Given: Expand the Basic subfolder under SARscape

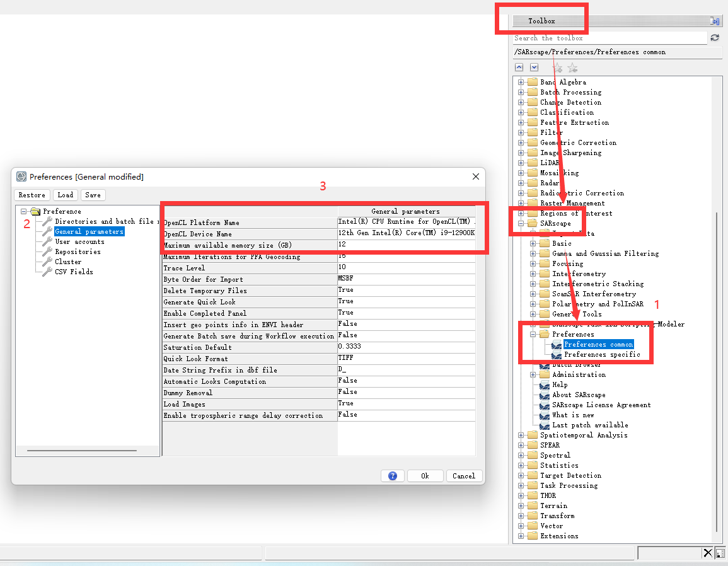Looking at the screenshot, I should tap(533, 243).
